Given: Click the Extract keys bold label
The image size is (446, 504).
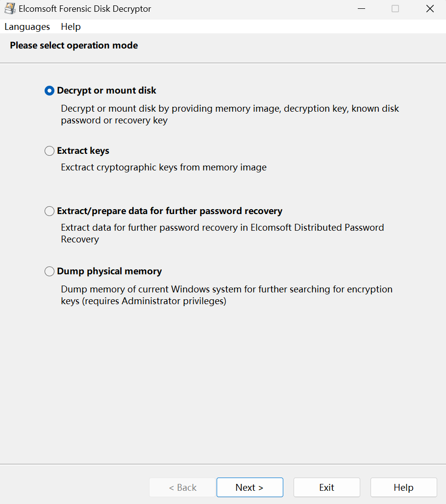Looking at the screenshot, I should click(x=83, y=151).
